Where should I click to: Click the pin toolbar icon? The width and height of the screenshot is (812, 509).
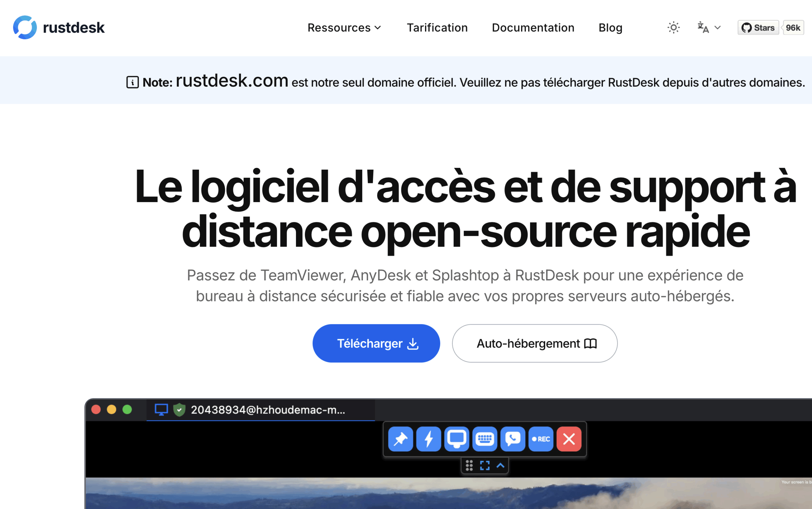pyautogui.click(x=400, y=439)
